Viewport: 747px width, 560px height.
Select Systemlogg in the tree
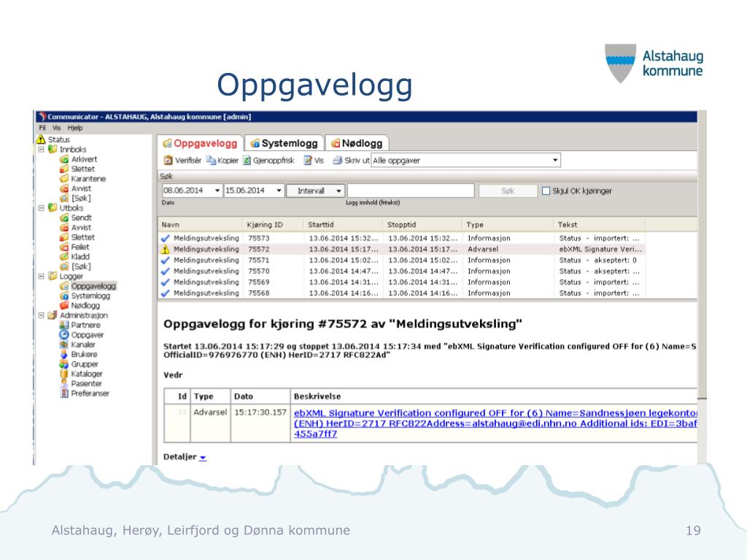pos(85,296)
